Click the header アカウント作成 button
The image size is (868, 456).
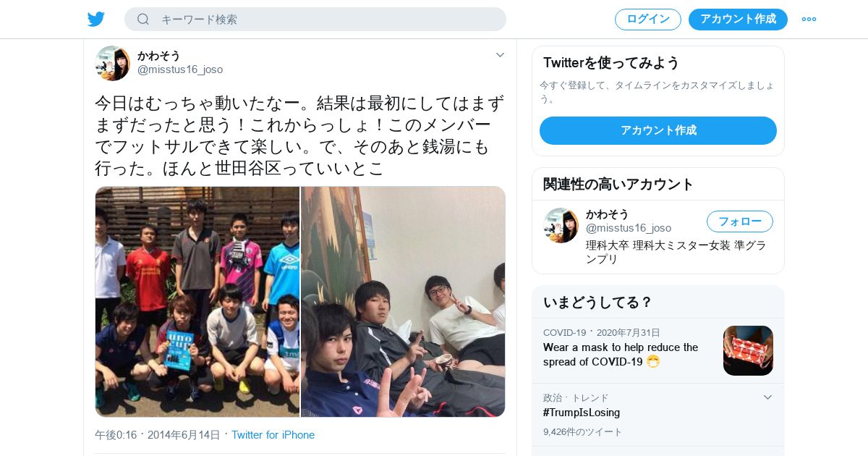[x=738, y=19]
